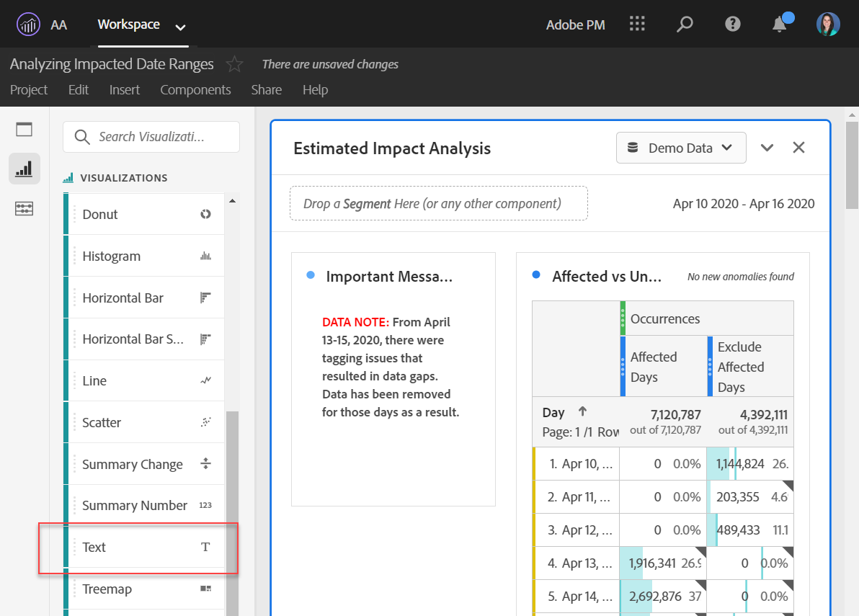
Task: Select the Visualizations bar chart rail icon
Action: click(25, 169)
